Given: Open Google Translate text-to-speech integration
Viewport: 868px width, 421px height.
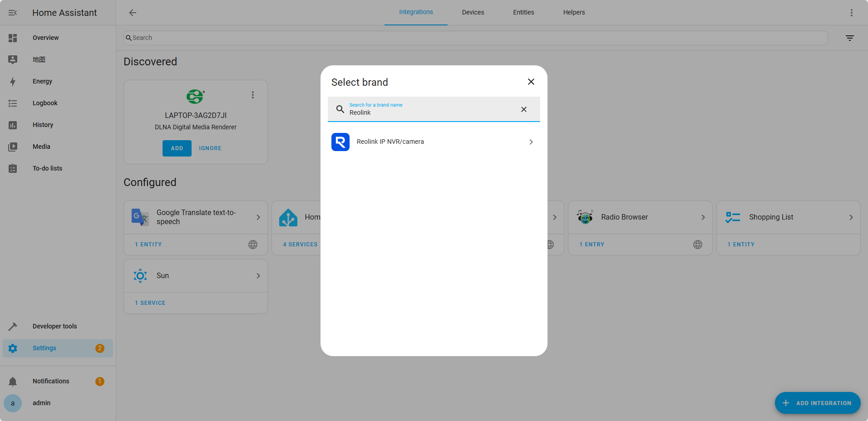Looking at the screenshot, I should point(196,217).
